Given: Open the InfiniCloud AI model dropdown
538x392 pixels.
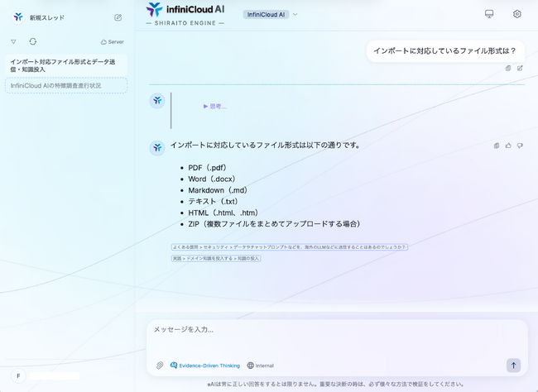Looking at the screenshot, I should tap(271, 14).
